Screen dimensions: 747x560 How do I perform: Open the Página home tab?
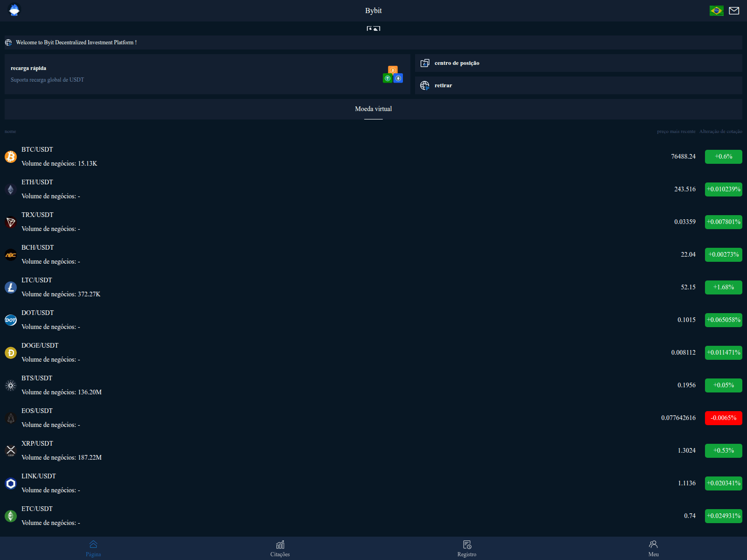click(x=93, y=548)
